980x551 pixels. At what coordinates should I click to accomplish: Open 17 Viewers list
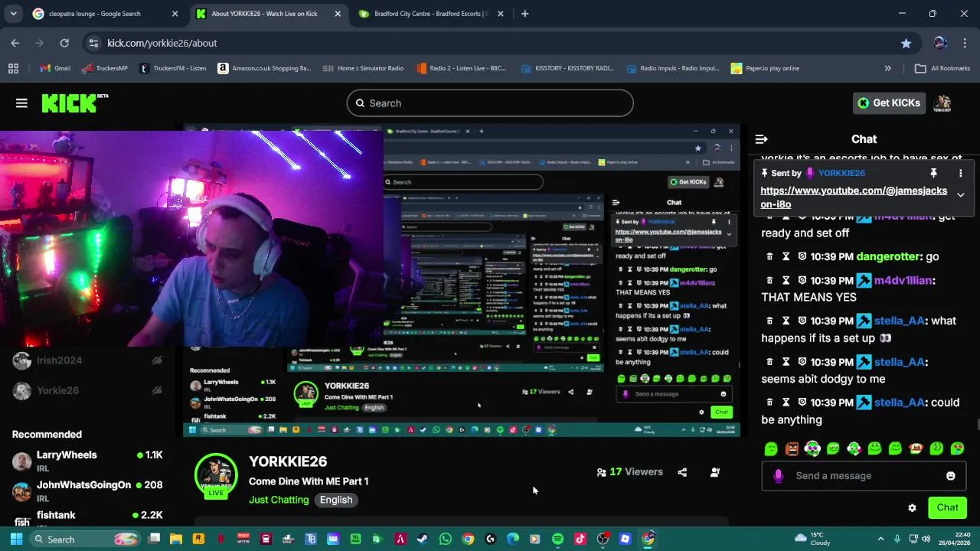pos(629,472)
